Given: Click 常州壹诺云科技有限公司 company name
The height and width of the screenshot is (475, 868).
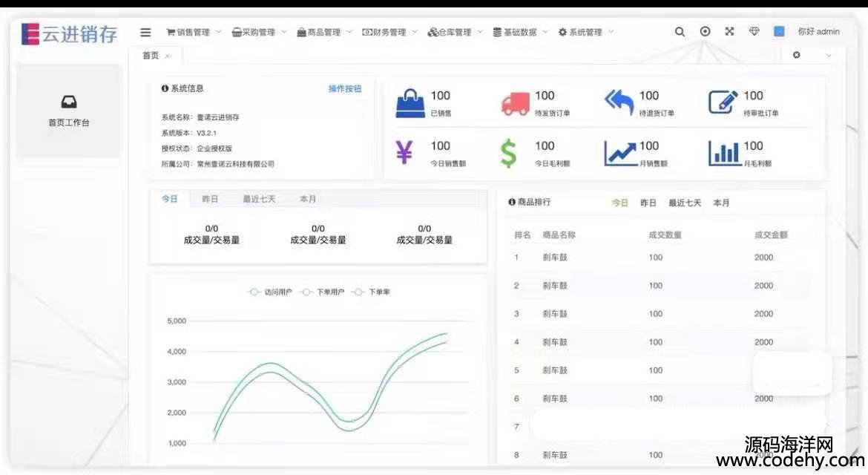Looking at the screenshot, I should [235, 164].
